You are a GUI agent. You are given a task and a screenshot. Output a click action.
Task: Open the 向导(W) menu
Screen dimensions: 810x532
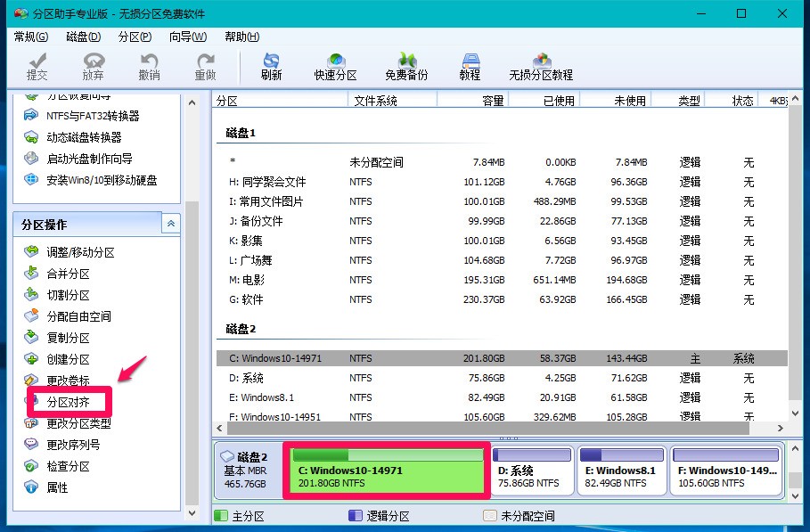(x=188, y=37)
